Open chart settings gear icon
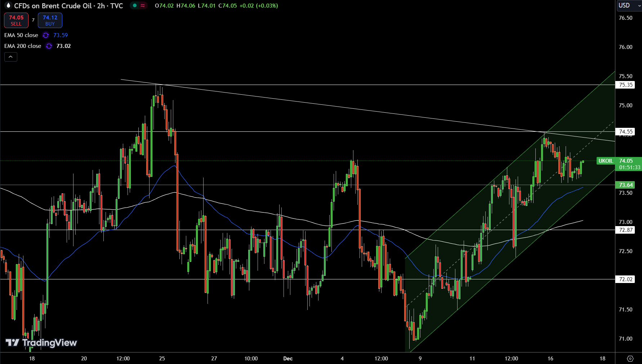 630,359
